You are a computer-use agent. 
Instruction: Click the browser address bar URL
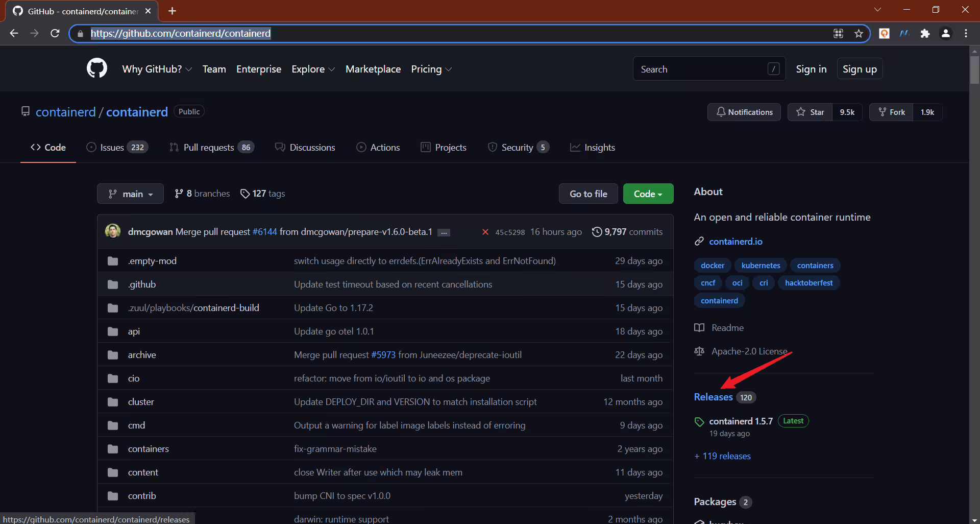click(181, 33)
